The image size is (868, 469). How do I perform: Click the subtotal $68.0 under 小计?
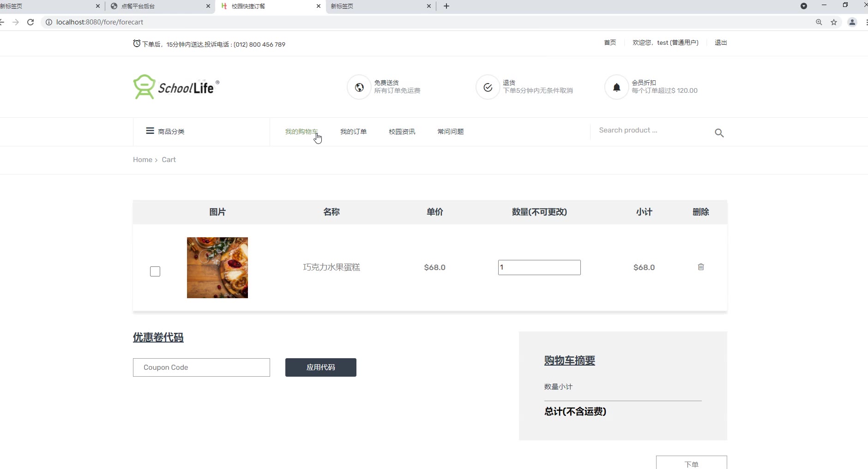644,267
